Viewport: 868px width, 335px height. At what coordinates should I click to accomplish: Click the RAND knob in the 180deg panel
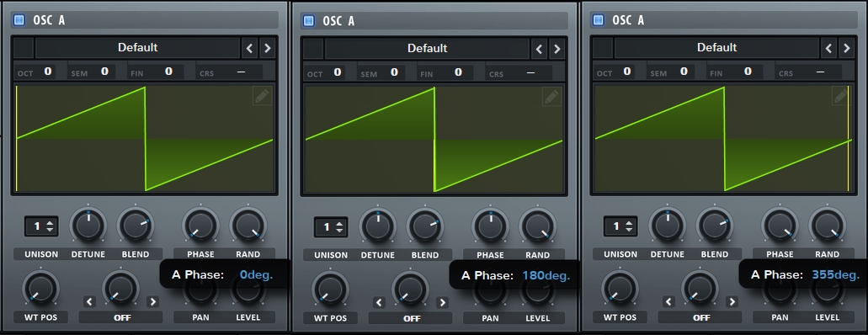point(537,226)
